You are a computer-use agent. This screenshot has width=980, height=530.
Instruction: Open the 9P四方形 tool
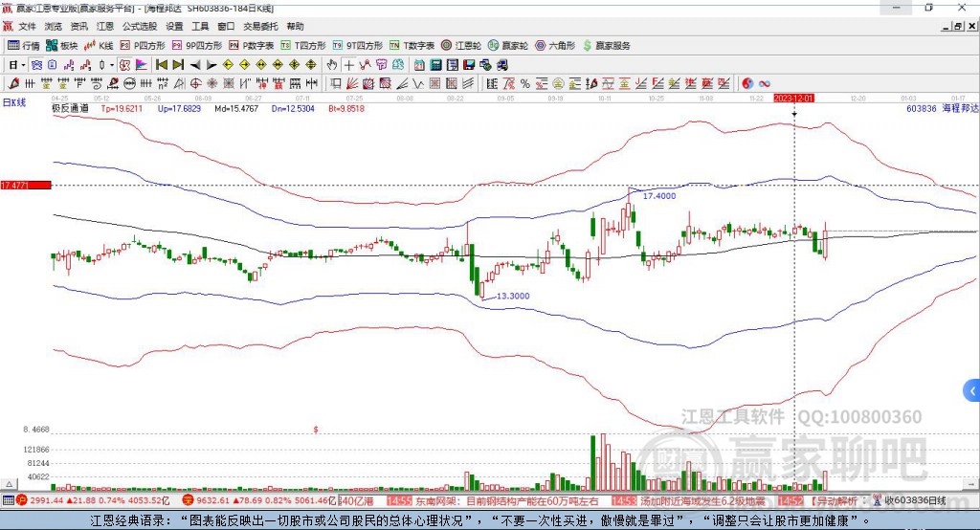click(197, 46)
